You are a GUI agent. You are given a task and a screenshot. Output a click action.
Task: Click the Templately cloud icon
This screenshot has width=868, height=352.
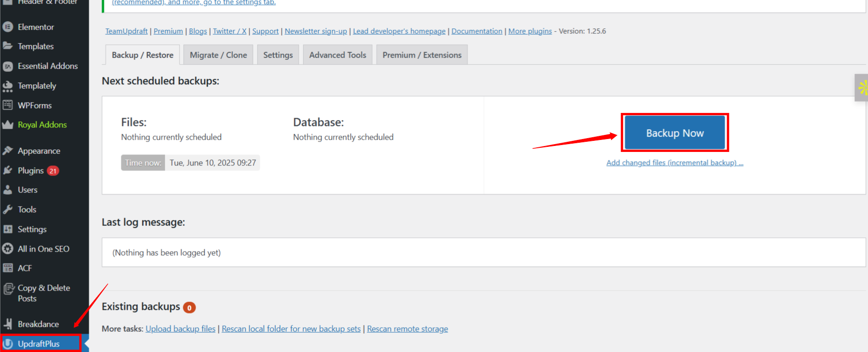(8, 86)
